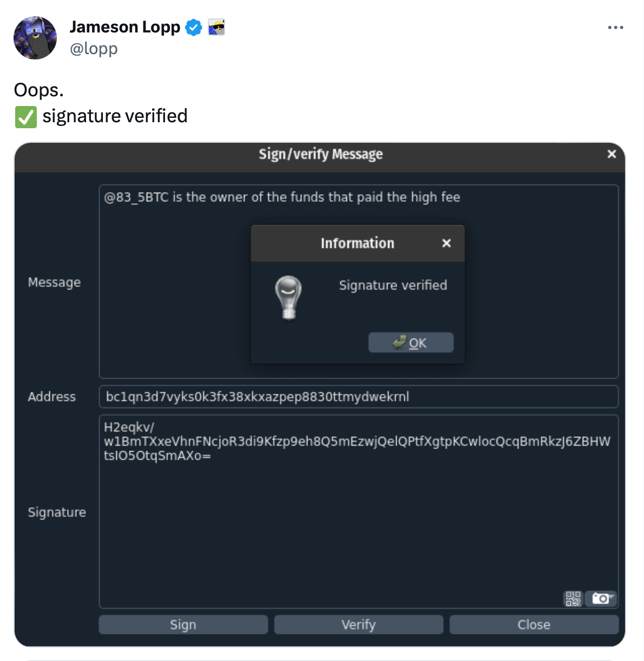This screenshot has width=644, height=661.
Task: Click OK in the Information dialog
Action: (x=411, y=342)
